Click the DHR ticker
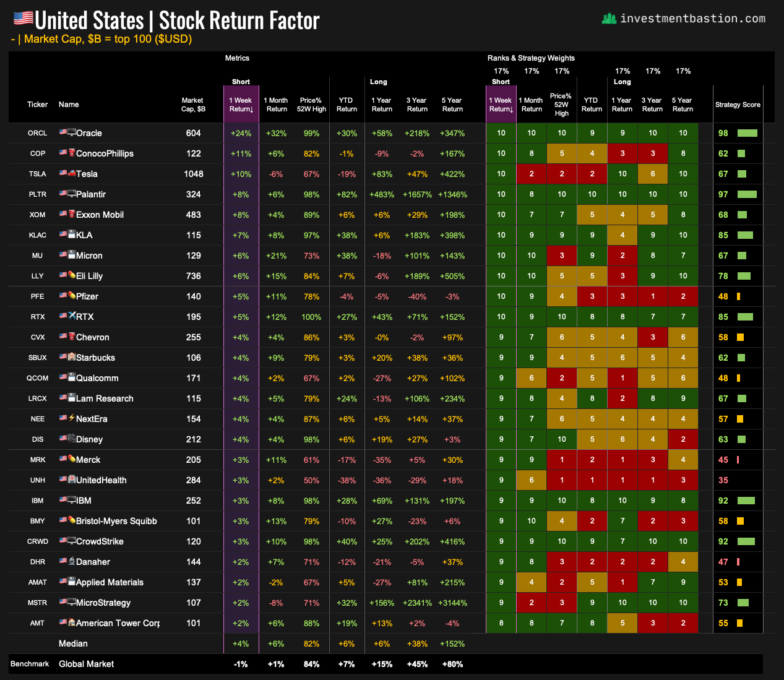 38,562
